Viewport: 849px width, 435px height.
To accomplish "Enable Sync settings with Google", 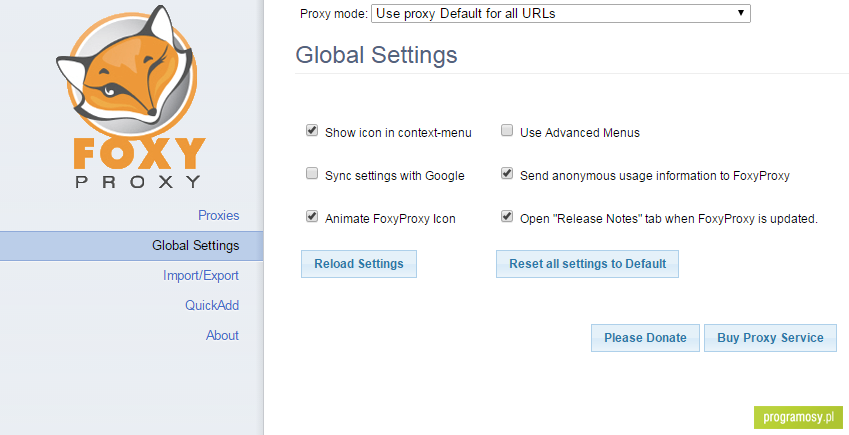I will (312, 173).
